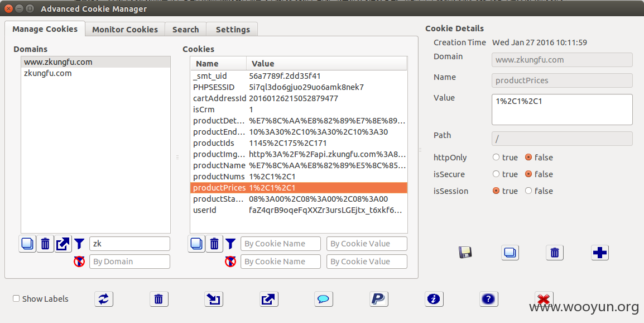Click the red X icon in the bottom toolbar

pyautogui.click(x=544, y=299)
